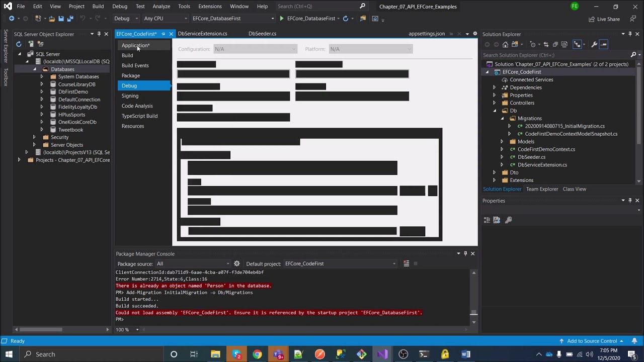Select the CourseLibraryDB database
The width and height of the screenshot is (644, 362).
coord(76,84)
